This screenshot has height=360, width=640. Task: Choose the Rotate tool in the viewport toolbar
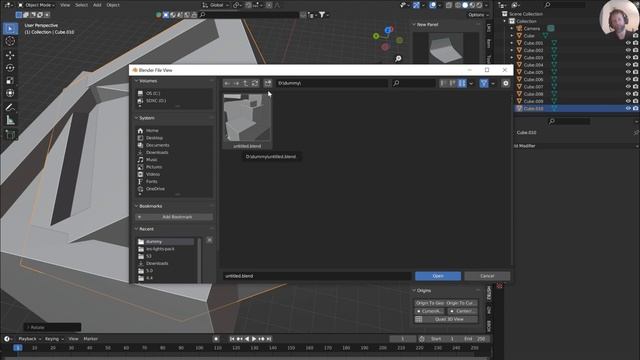(x=10, y=67)
